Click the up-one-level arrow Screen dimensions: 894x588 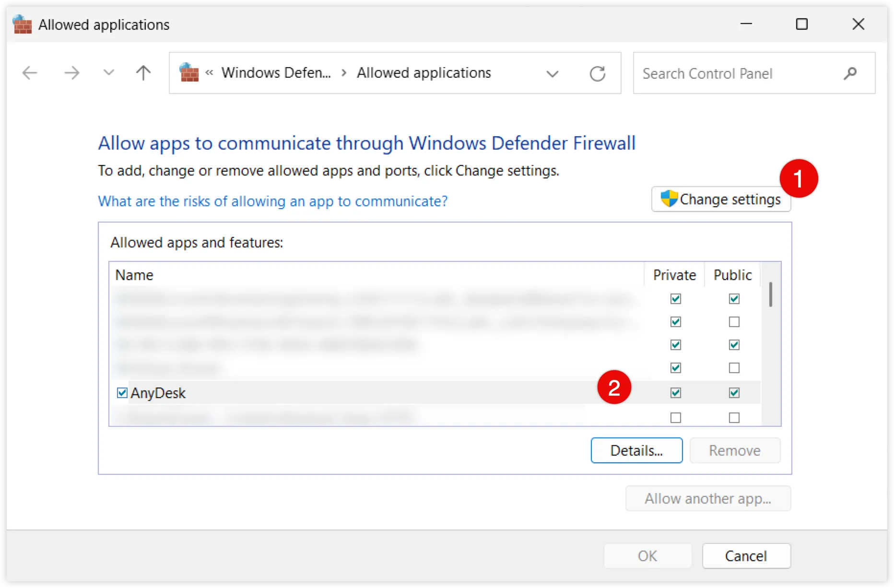tap(142, 73)
